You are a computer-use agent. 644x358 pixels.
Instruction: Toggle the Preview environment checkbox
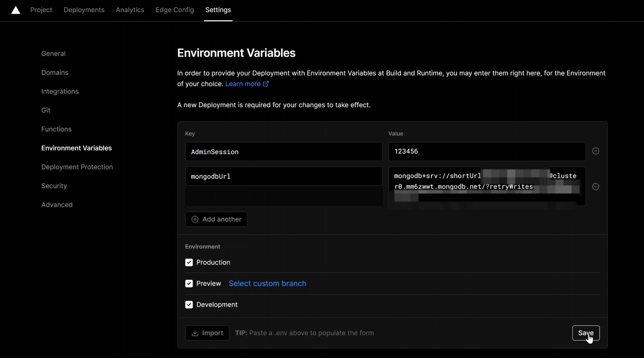pyautogui.click(x=189, y=284)
